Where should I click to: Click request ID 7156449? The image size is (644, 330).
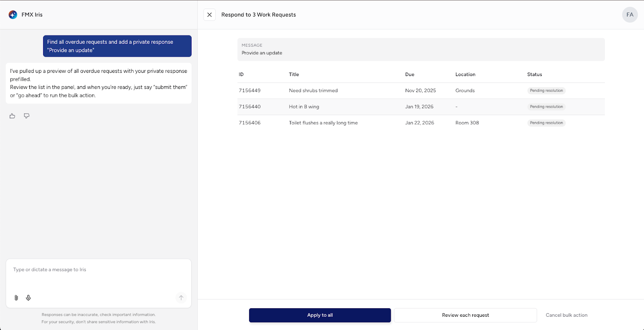[x=250, y=91]
